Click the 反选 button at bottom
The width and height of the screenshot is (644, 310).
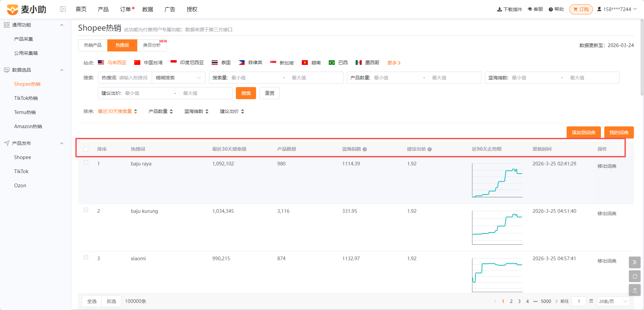[x=111, y=301]
